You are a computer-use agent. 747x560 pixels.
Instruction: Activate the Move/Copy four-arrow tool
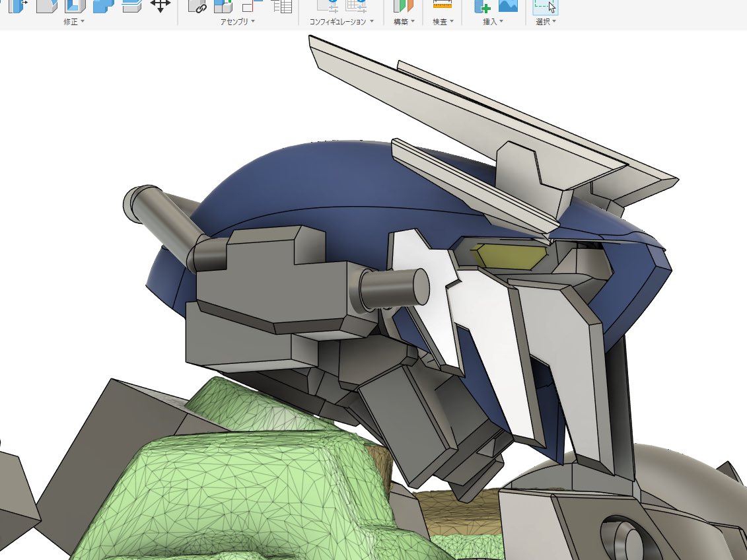(x=160, y=6)
